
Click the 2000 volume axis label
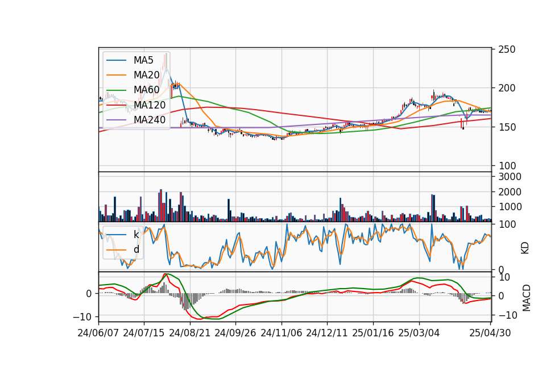[510, 192]
